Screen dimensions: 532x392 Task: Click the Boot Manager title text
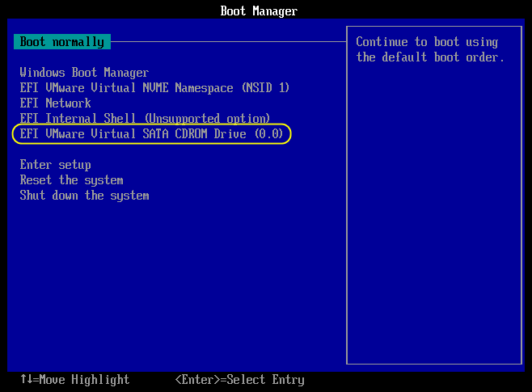(258, 11)
